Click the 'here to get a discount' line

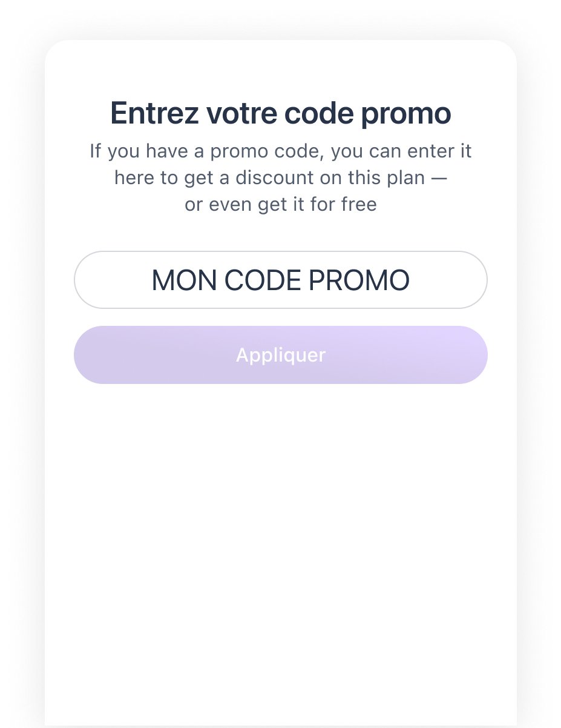click(280, 178)
